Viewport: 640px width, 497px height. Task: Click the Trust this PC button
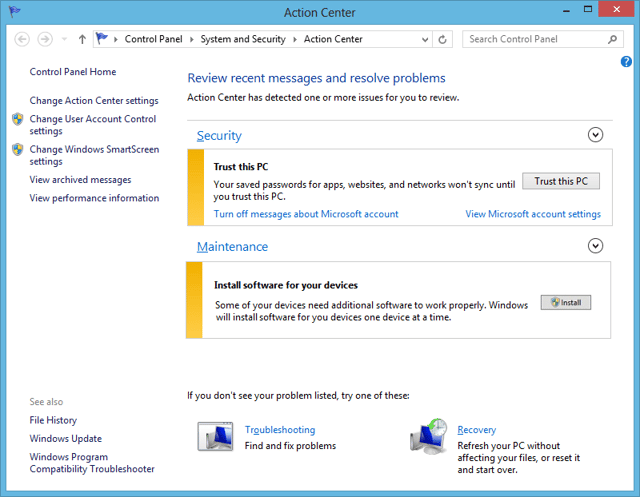click(x=561, y=181)
